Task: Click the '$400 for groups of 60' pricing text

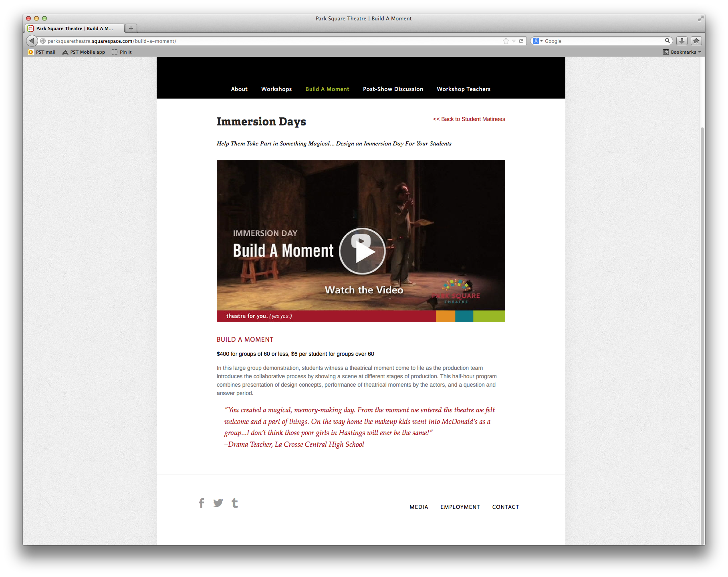Action: tap(295, 354)
